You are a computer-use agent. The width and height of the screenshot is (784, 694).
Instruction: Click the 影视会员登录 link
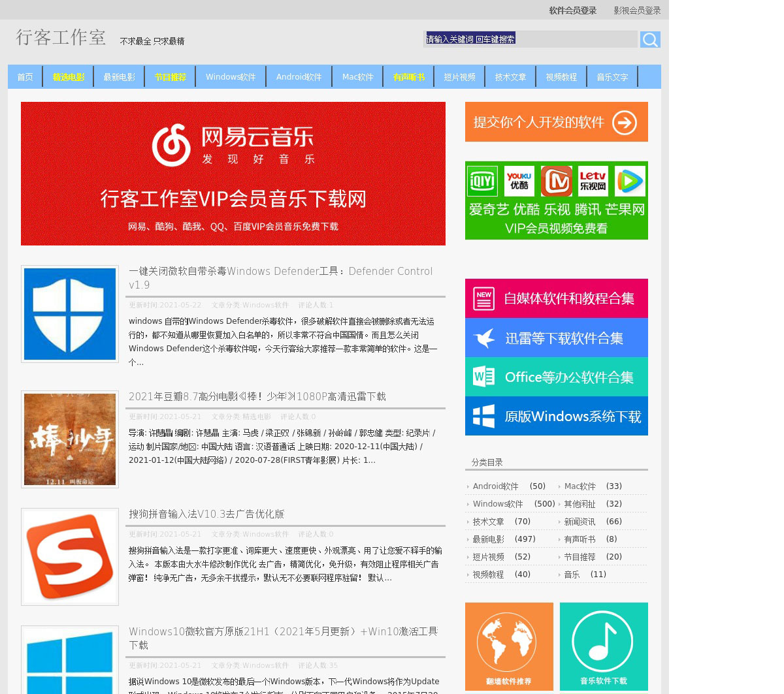637,10
